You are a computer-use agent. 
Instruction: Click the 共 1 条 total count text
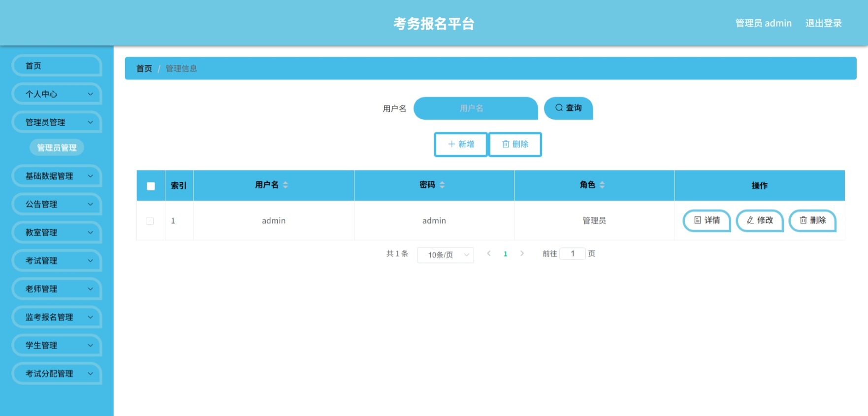tap(397, 253)
